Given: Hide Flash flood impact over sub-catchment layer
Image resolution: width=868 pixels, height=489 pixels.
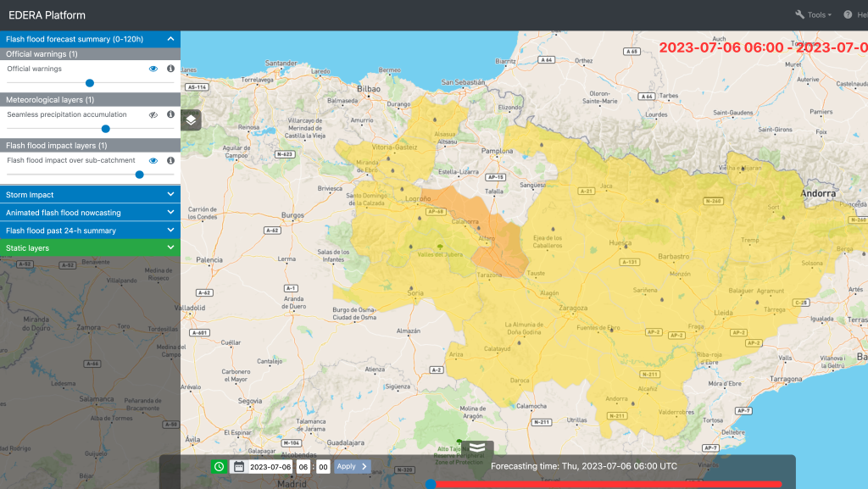Looking at the screenshot, I should click(153, 160).
